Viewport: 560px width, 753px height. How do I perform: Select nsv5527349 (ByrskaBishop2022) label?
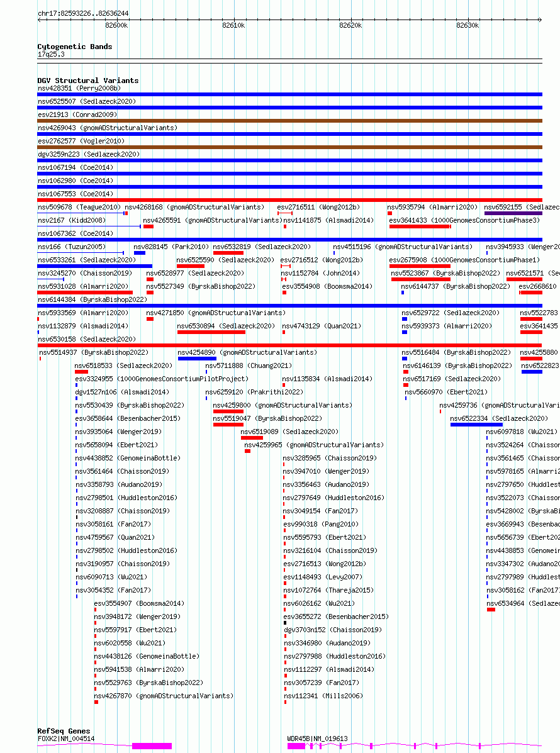tap(201, 286)
